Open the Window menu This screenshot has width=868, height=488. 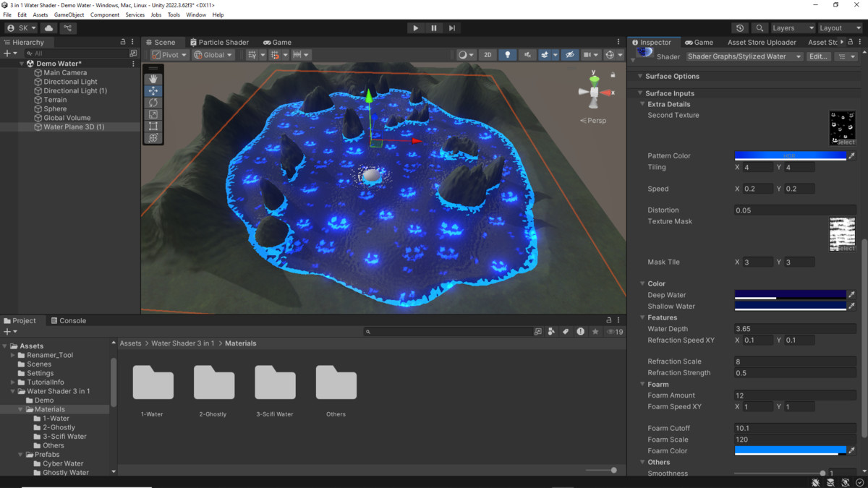196,14
